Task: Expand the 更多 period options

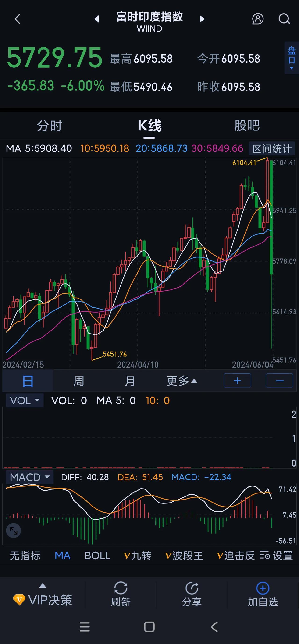Action: click(182, 381)
